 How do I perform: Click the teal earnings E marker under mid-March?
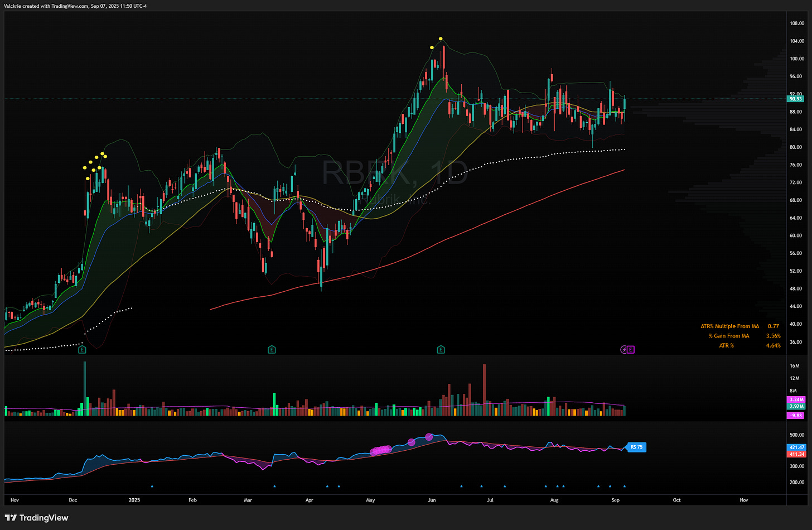[272, 350]
